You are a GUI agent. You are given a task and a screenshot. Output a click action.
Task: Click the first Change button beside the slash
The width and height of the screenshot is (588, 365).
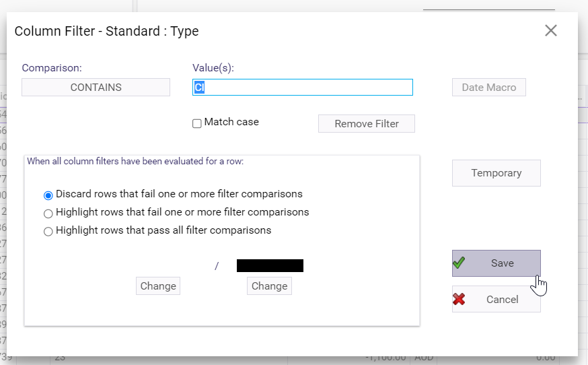coord(158,286)
